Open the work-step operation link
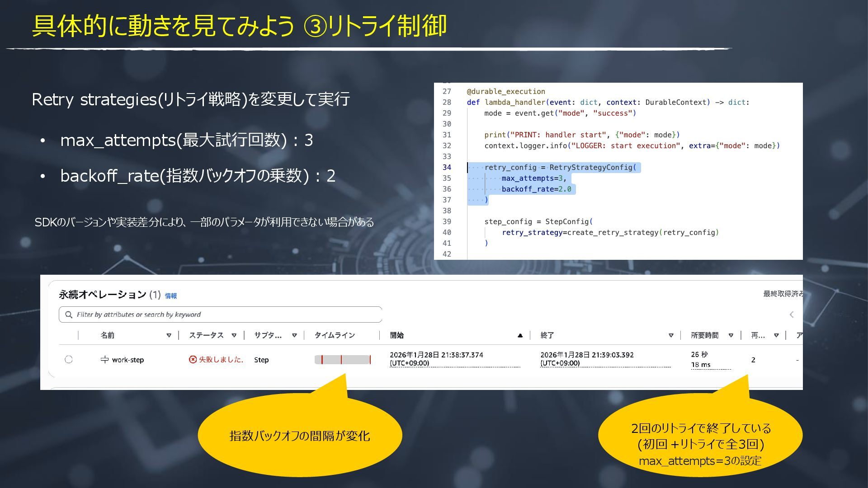The image size is (868, 488). [x=127, y=360]
